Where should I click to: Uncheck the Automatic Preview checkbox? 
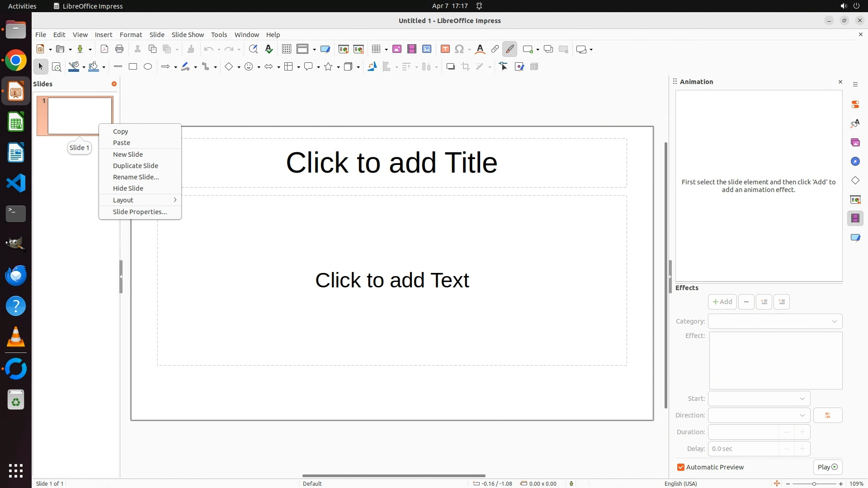pyautogui.click(x=681, y=467)
